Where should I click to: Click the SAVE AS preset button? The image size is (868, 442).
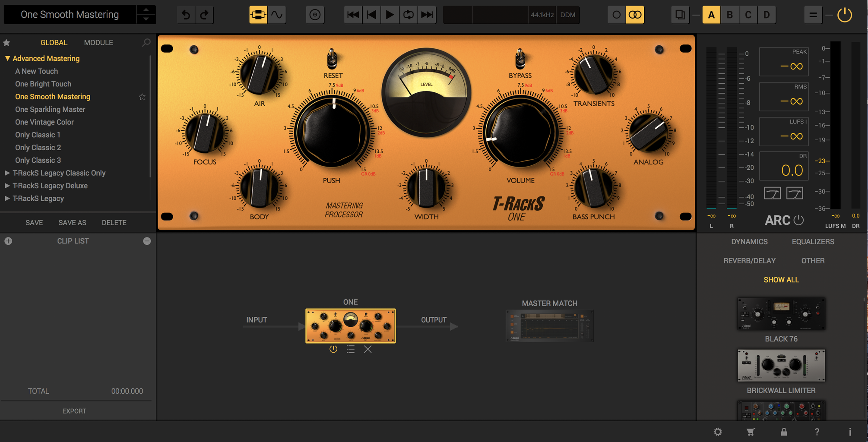tap(73, 223)
